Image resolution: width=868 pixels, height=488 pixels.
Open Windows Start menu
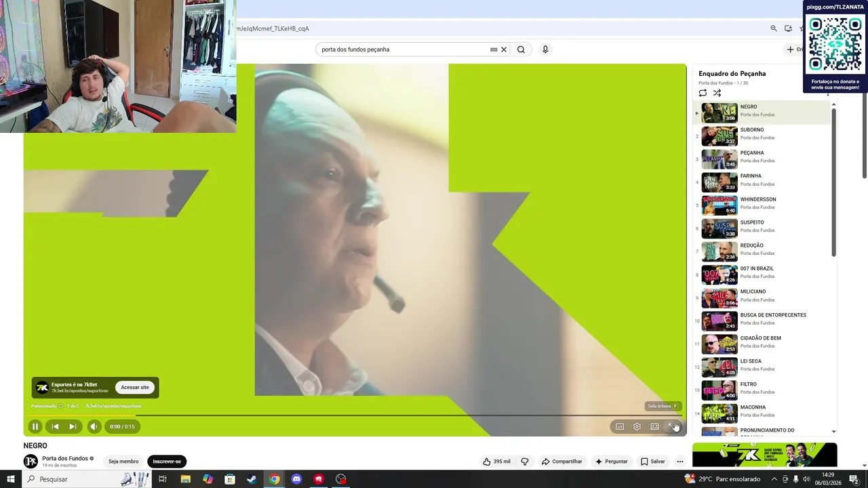tap(11, 479)
